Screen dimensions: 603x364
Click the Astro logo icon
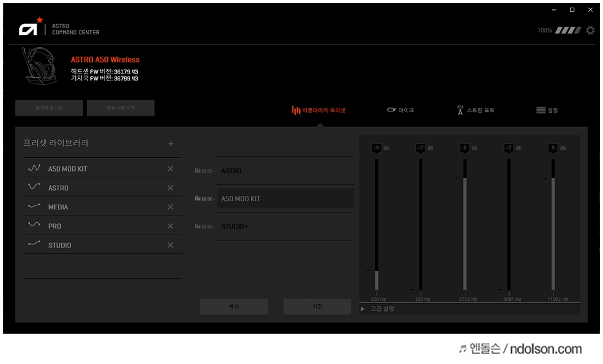30,27
